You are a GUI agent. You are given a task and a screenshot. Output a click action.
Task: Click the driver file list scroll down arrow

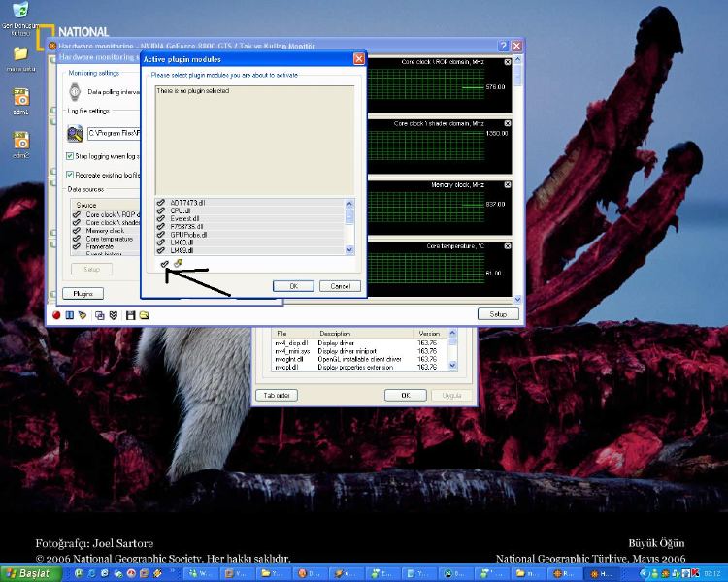(x=453, y=366)
